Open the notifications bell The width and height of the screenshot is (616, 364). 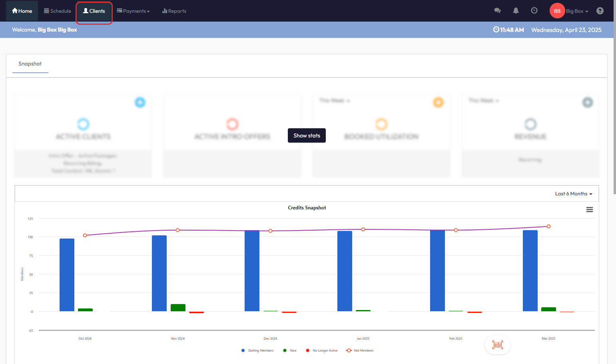(516, 11)
